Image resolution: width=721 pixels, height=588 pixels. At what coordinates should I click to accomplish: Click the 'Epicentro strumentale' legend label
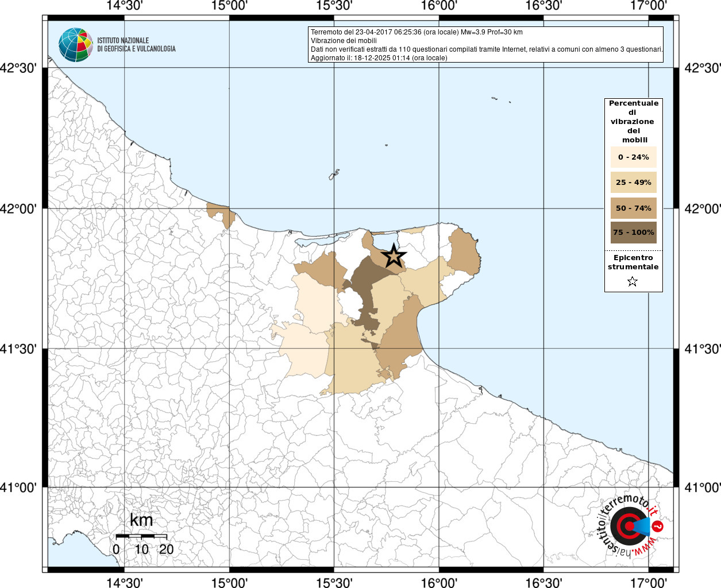633,262
